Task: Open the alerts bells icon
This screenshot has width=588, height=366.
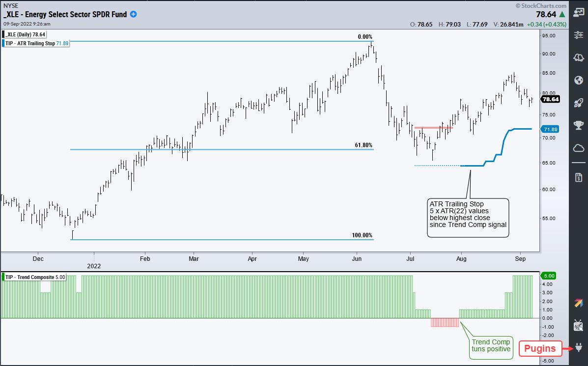Action: click(578, 57)
